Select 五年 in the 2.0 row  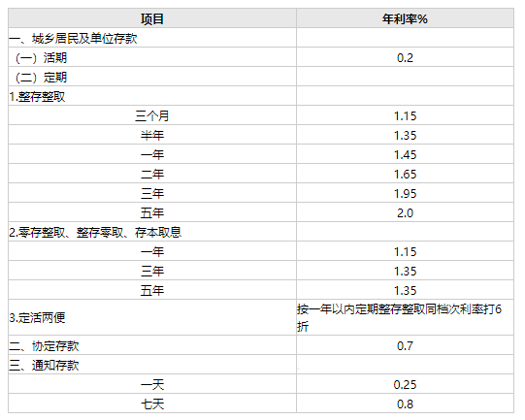click(152, 212)
